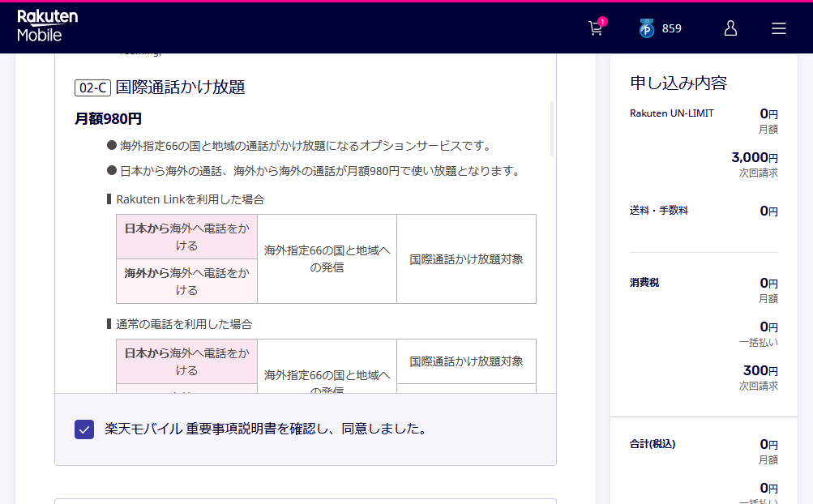This screenshot has height=504, width=813.
Task: Click the Rakuten points medal icon
Action: point(646,28)
